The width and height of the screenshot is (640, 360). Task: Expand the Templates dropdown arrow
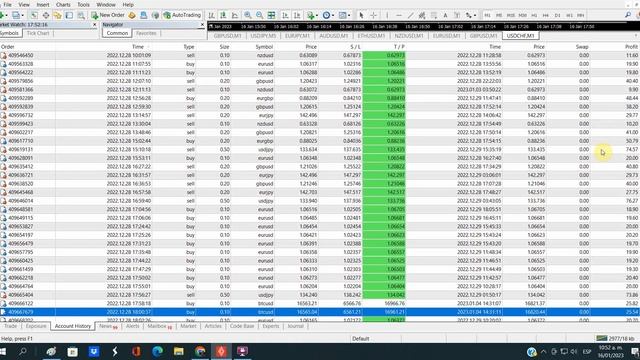[349, 16]
